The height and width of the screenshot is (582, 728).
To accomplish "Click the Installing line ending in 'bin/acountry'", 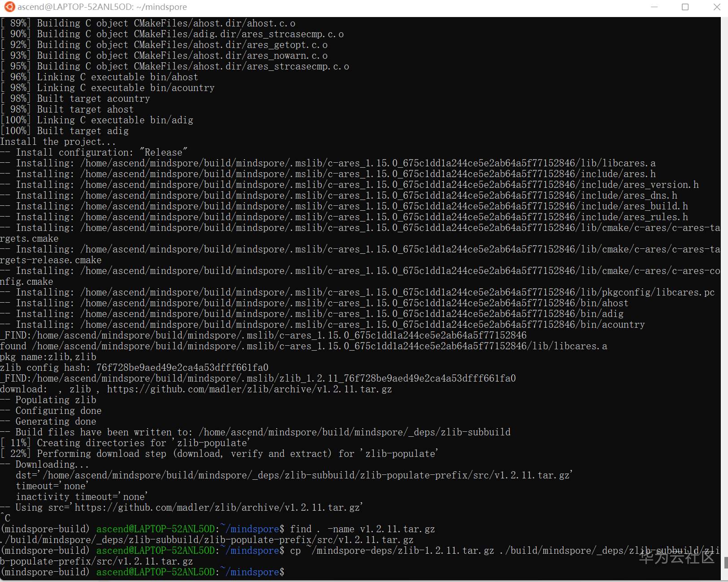I will (x=323, y=325).
